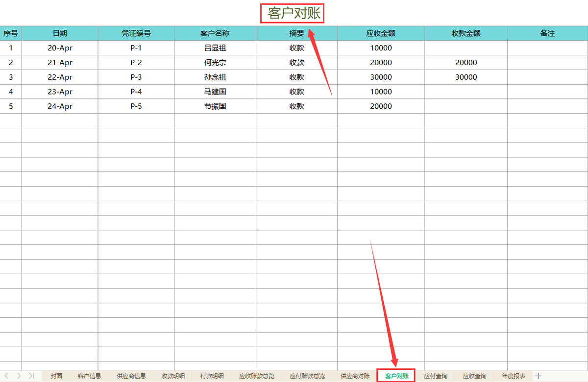
Task: Click empty 收款金额 cell in 吕显祖 row
Action: tap(466, 48)
